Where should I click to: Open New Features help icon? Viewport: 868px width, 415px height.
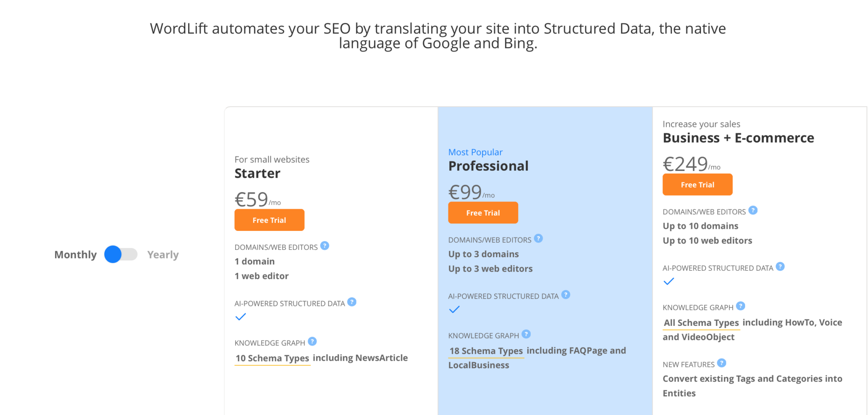coord(722,363)
